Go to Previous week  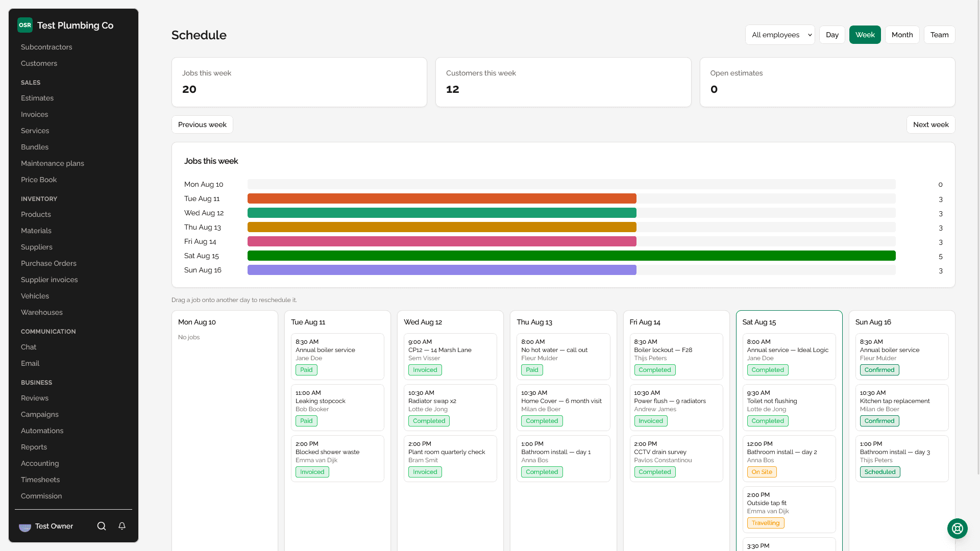pyautogui.click(x=202, y=124)
